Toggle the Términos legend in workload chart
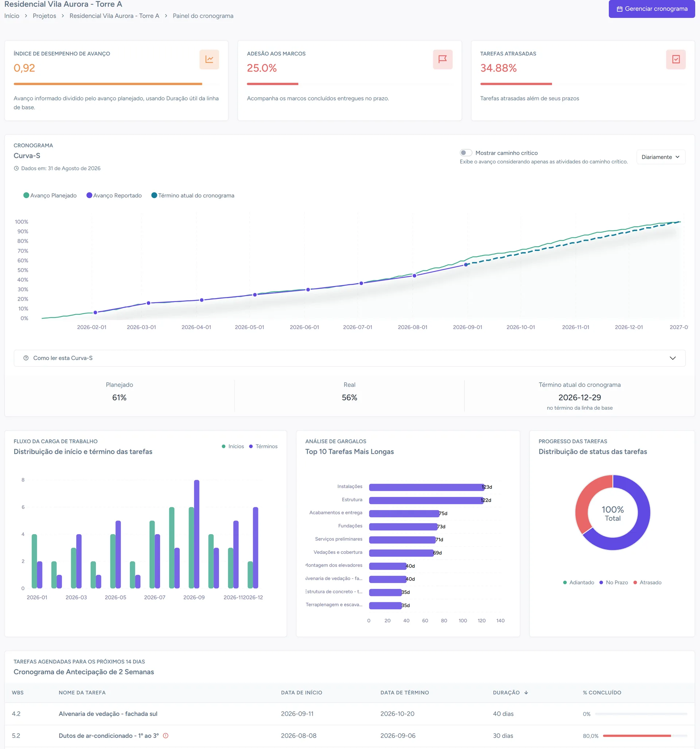The image size is (700, 749). (x=263, y=446)
